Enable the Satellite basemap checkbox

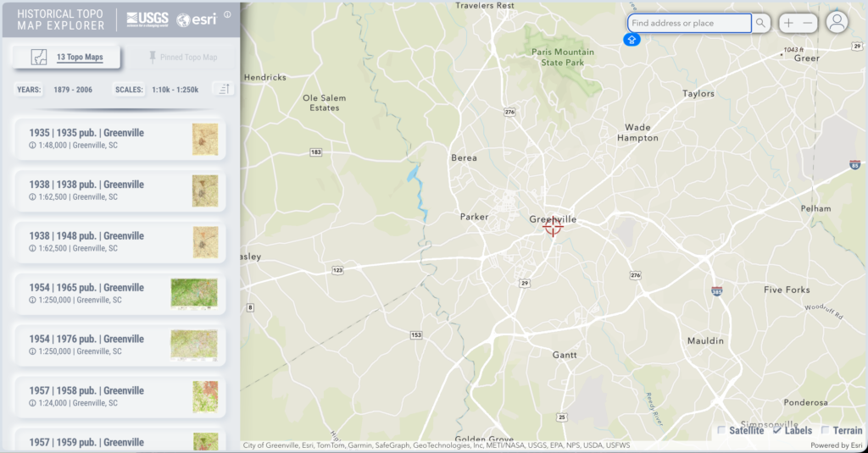[x=722, y=430]
